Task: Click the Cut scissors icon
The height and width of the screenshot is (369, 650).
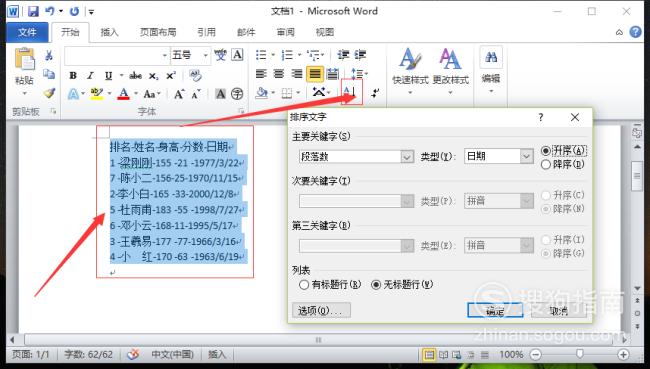Action: tap(49, 56)
